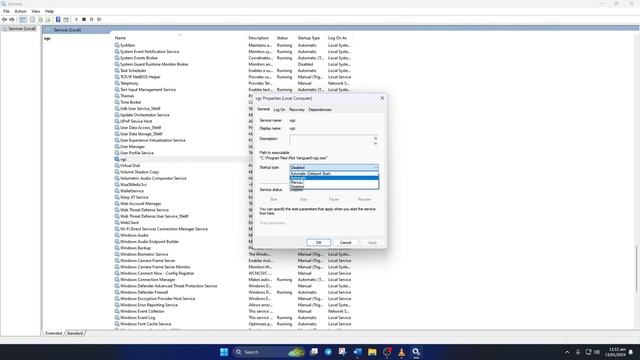640x360 pixels.
Task: Show hidden tray icons chevron
Action: pos(567,352)
